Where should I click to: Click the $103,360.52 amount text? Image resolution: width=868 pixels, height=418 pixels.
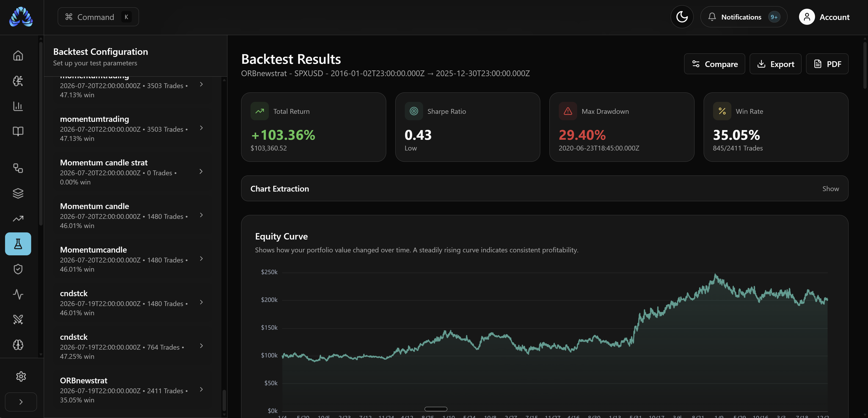[x=269, y=148]
